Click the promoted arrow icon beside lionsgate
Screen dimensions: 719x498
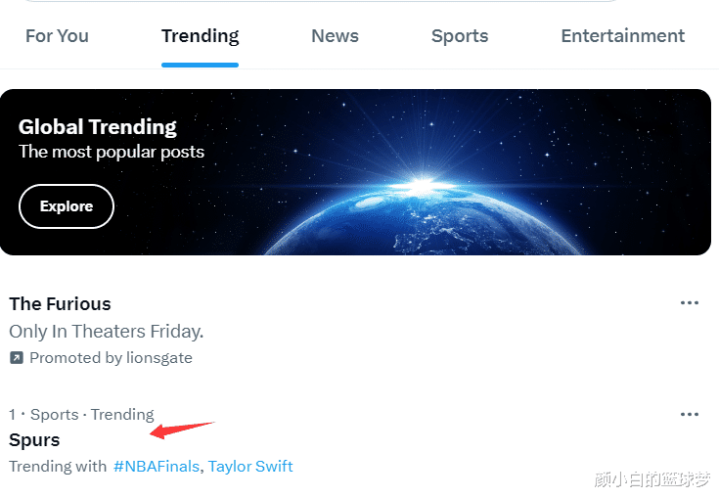(x=17, y=358)
